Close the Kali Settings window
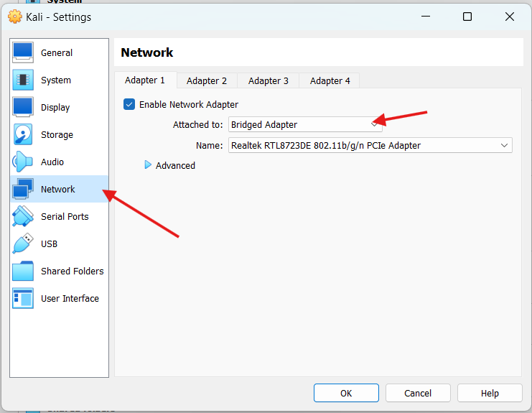 [509, 17]
